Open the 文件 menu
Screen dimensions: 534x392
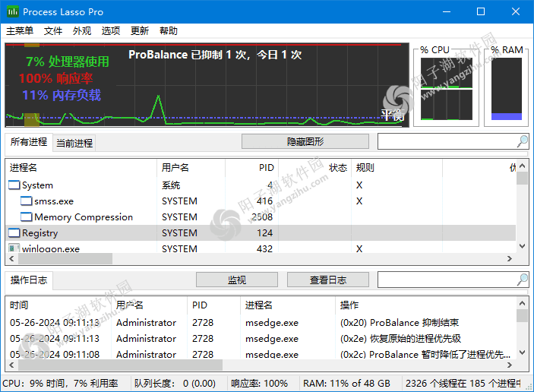point(52,31)
